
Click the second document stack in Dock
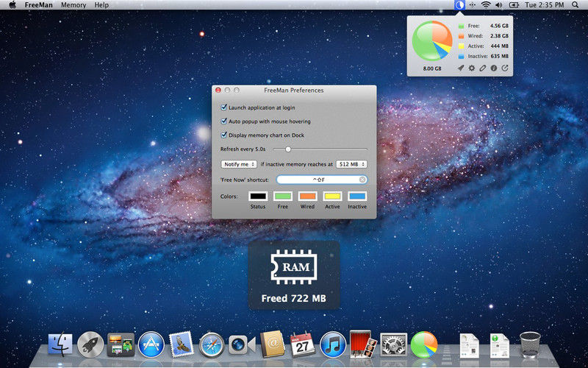pyautogui.click(x=500, y=345)
